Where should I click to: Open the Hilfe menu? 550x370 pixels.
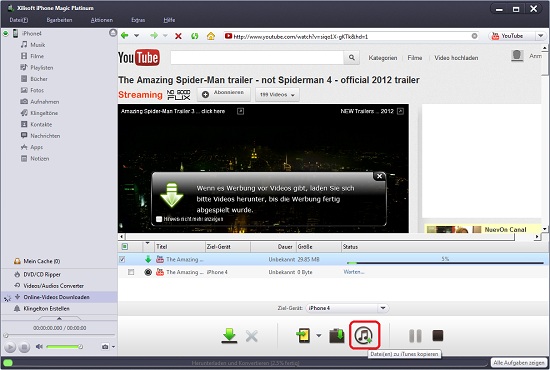[169, 20]
